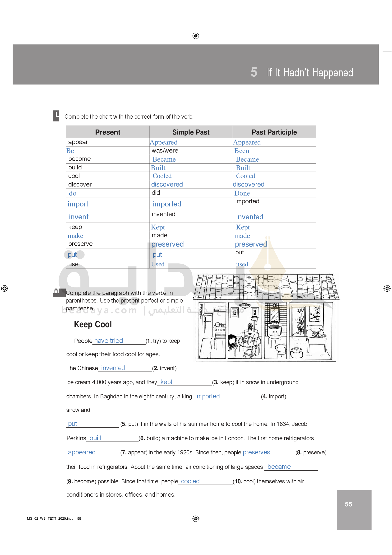The image size is (392, 555).
Task: Click the 'Keep Cool' paragraph title
Action: pos(93,324)
